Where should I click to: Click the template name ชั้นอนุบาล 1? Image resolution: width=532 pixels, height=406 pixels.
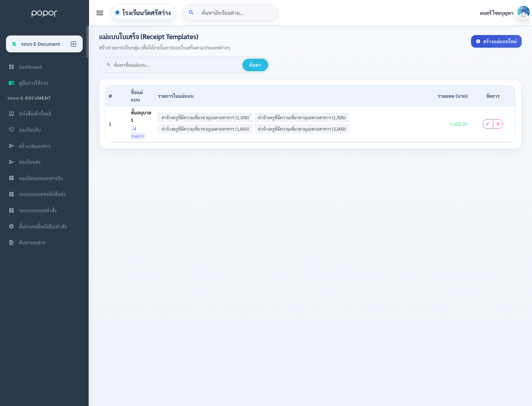pos(141,116)
